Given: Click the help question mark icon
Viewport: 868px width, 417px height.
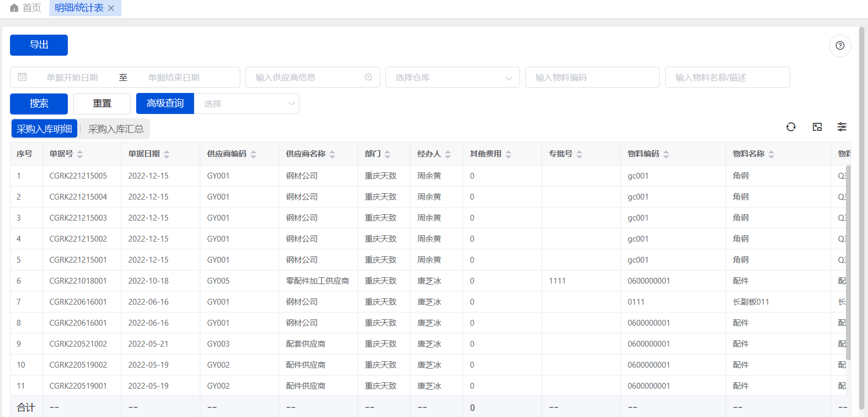Looking at the screenshot, I should pyautogui.click(x=840, y=46).
